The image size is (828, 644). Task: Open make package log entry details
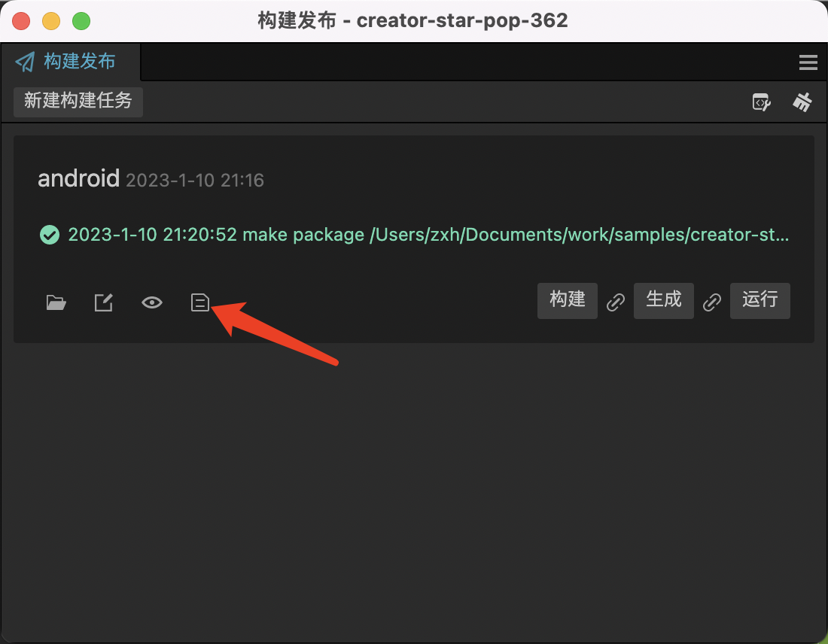click(x=428, y=234)
